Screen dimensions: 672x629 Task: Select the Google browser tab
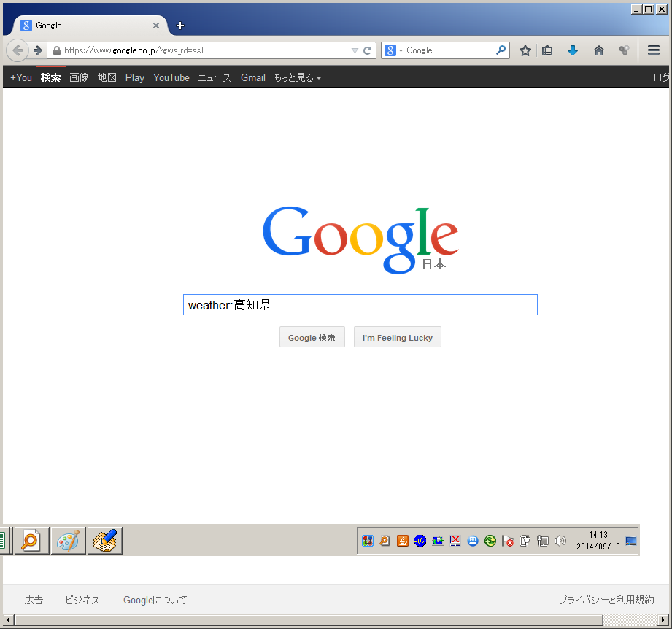click(x=90, y=26)
